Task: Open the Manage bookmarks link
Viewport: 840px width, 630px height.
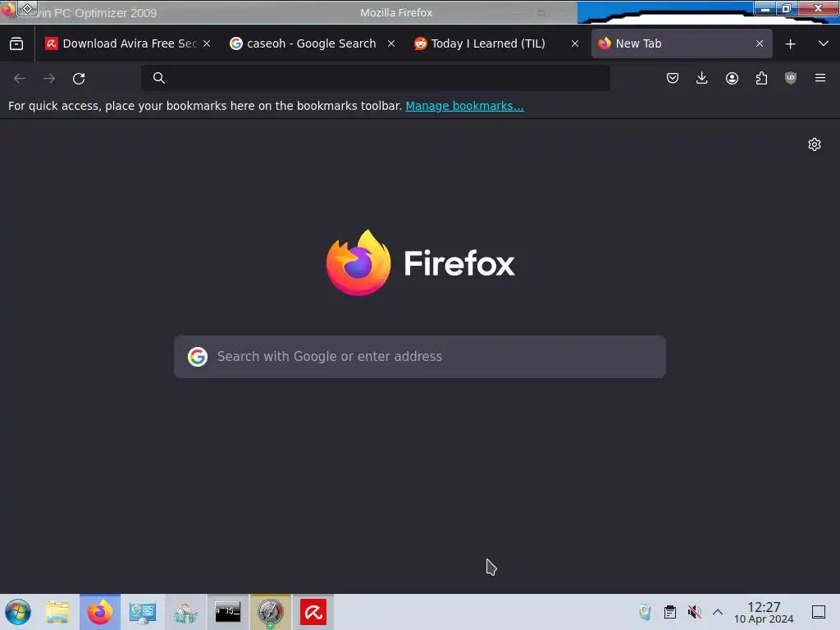Action: click(464, 106)
